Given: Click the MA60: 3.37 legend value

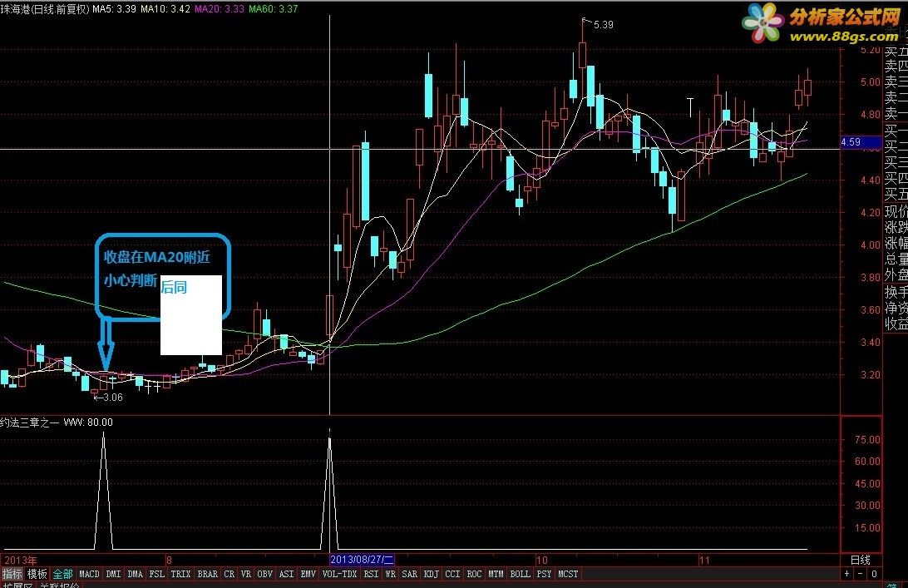Looking at the screenshot, I should [x=273, y=8].
